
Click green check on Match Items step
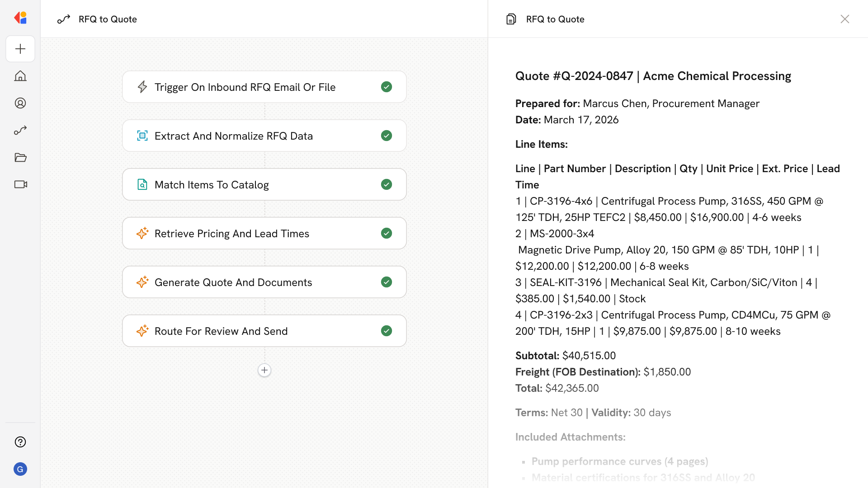(x=387, y=184)
